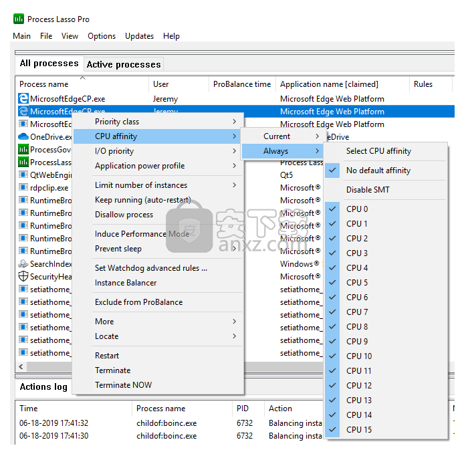Click the OneDrive cloud icon in process list
The height and width of the screenshot is (454, 476).
[x=23, y=136]
